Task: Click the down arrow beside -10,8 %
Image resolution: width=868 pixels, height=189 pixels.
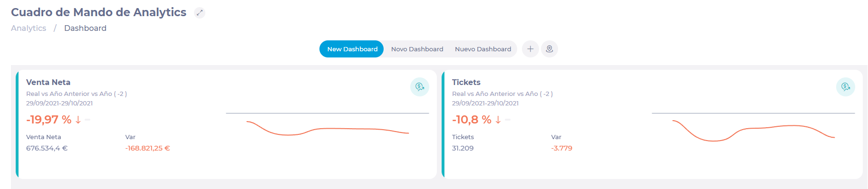Action: [498, 120]
